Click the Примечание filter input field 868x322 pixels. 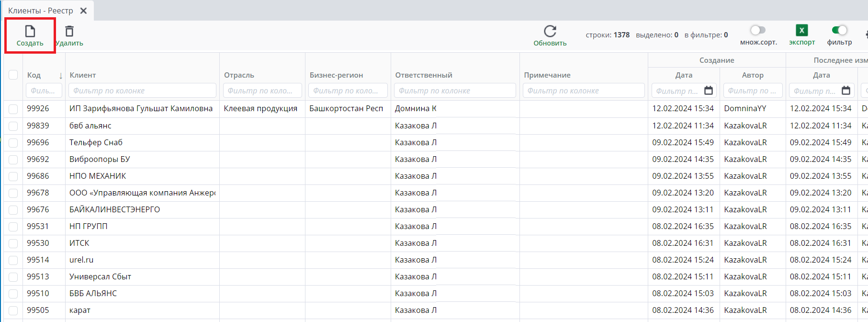tap(584, 91)
